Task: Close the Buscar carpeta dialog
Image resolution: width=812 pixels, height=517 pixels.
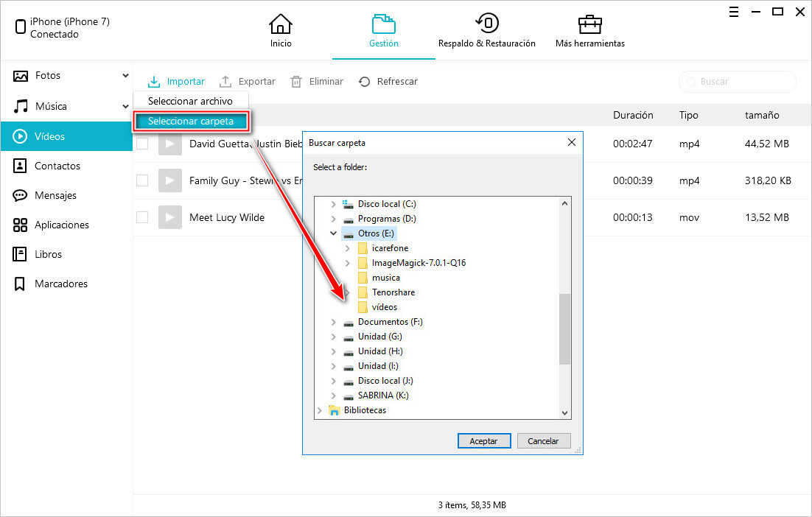Action: pos(572,142)
